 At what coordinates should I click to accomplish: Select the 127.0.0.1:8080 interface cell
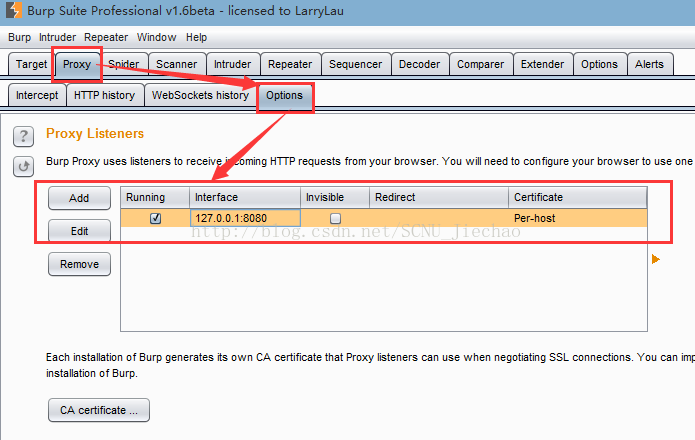[x=245, y=218]
